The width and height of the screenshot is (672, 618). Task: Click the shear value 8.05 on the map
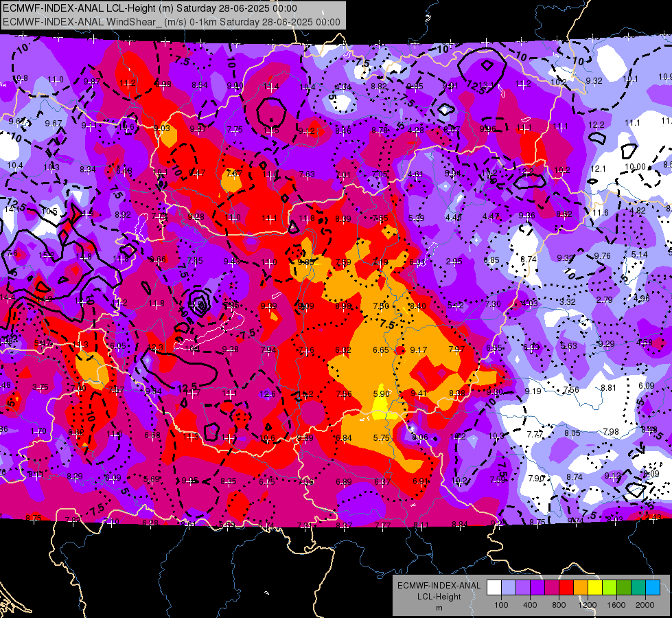[573, 433]
